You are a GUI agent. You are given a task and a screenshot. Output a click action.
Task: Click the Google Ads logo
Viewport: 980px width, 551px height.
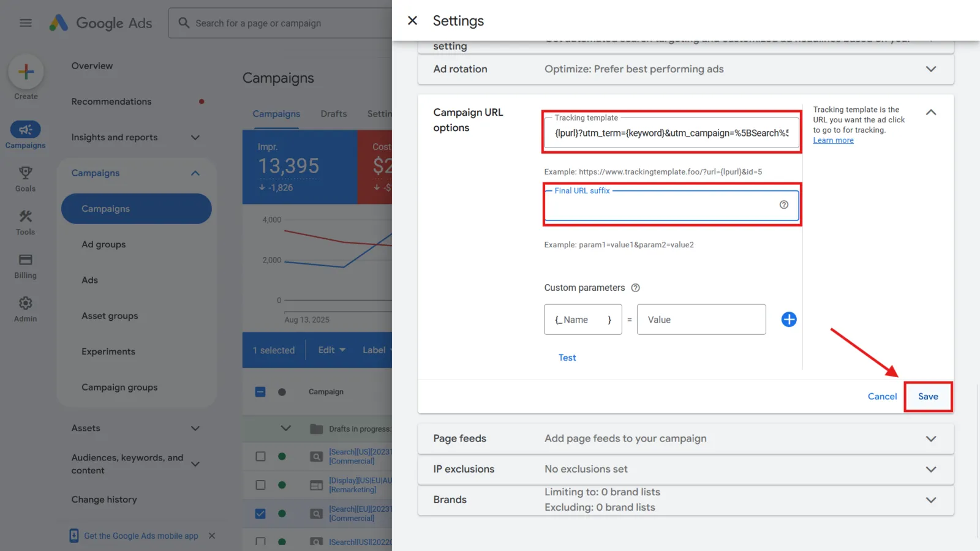[x=101, y=23]
